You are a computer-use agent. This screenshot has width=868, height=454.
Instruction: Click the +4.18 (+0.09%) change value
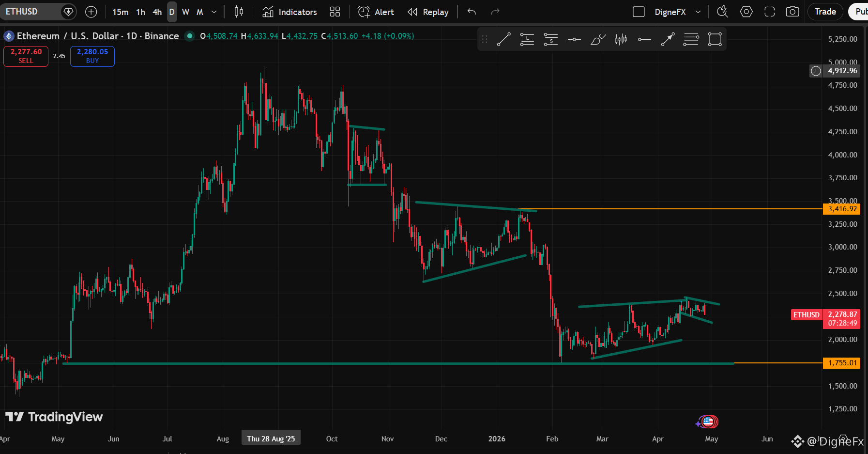pyautogui.click(x=388, y=36)
